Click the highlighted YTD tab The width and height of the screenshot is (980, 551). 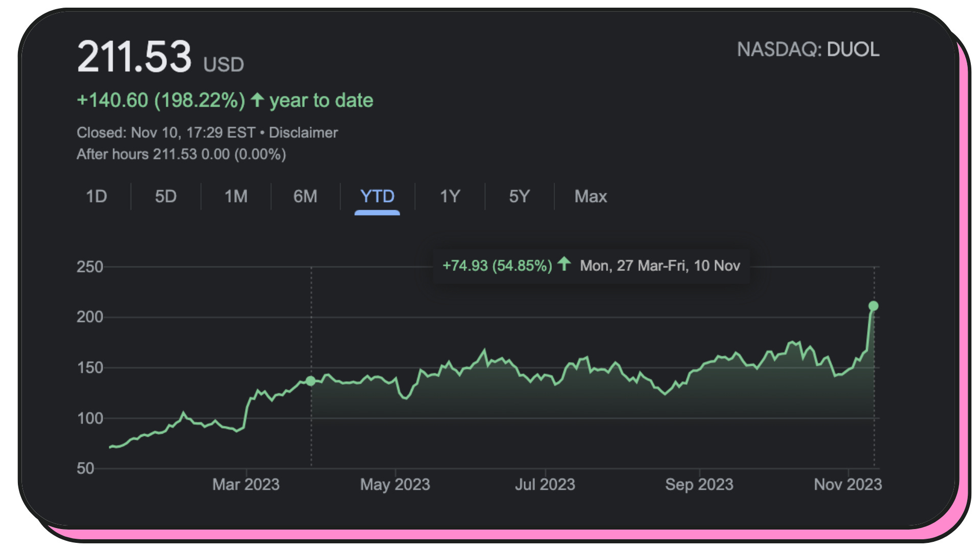377,196
